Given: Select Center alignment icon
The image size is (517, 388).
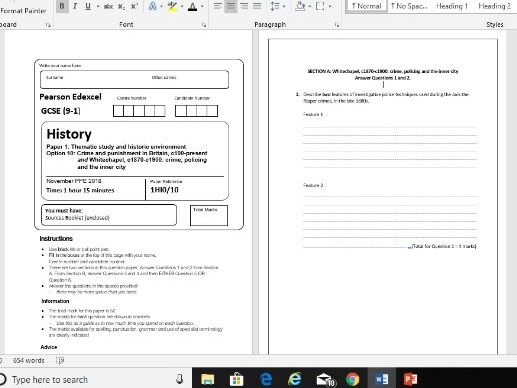Looking at the screenshot, I should coord(231,6).
